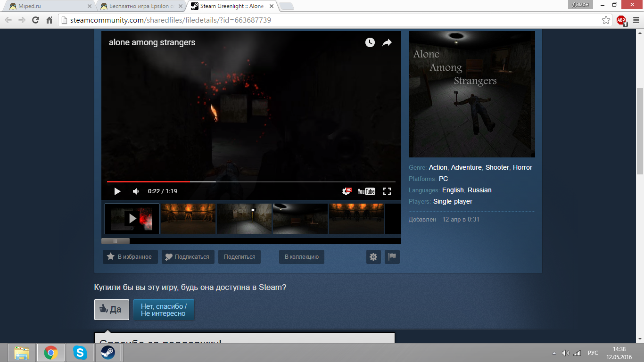
Task: Reload the current page
Action: [35, 20]
